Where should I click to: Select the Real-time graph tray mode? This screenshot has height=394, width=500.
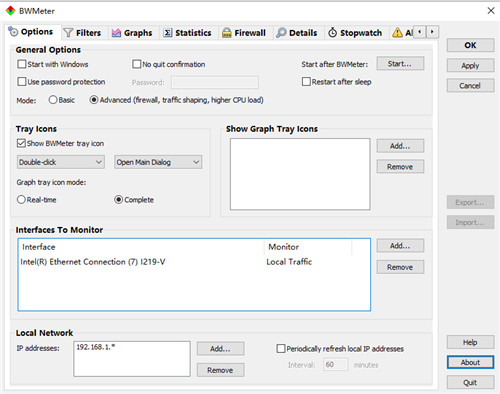pyautogui.click(x=21, y=200)
